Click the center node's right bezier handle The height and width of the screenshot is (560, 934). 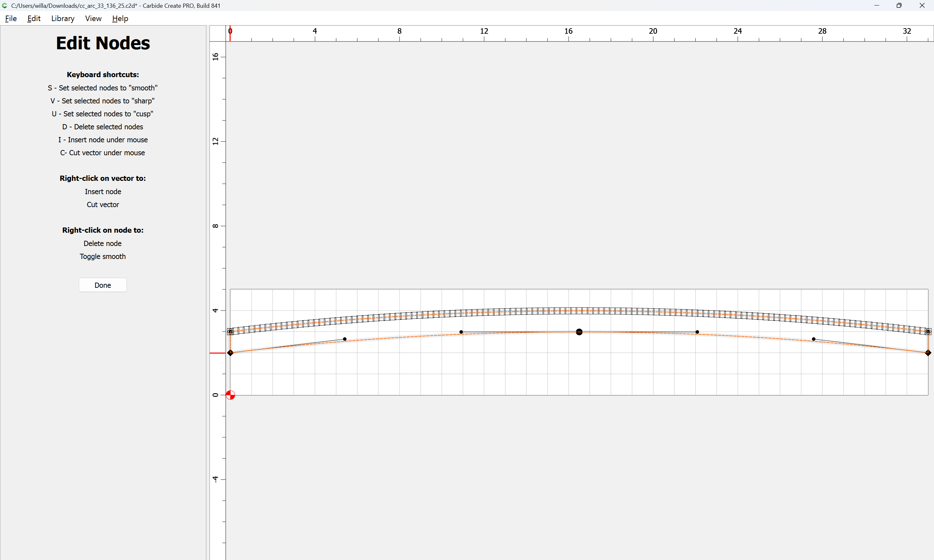click(x=697, y=332)
